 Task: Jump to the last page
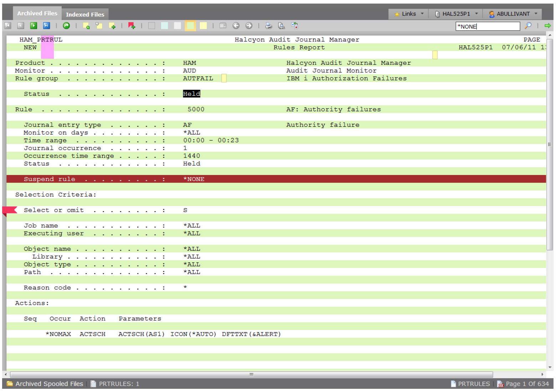coord(46,26)
